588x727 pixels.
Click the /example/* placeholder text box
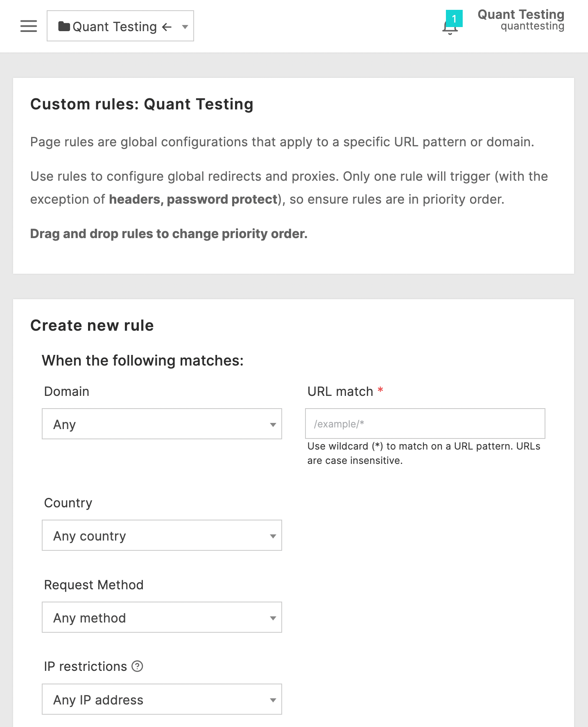click(x=425, y=424)
